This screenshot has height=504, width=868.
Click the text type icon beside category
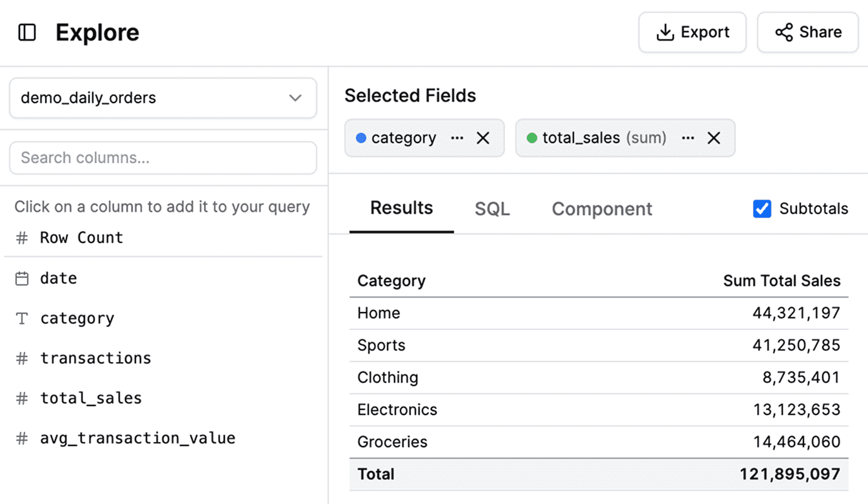22,318
